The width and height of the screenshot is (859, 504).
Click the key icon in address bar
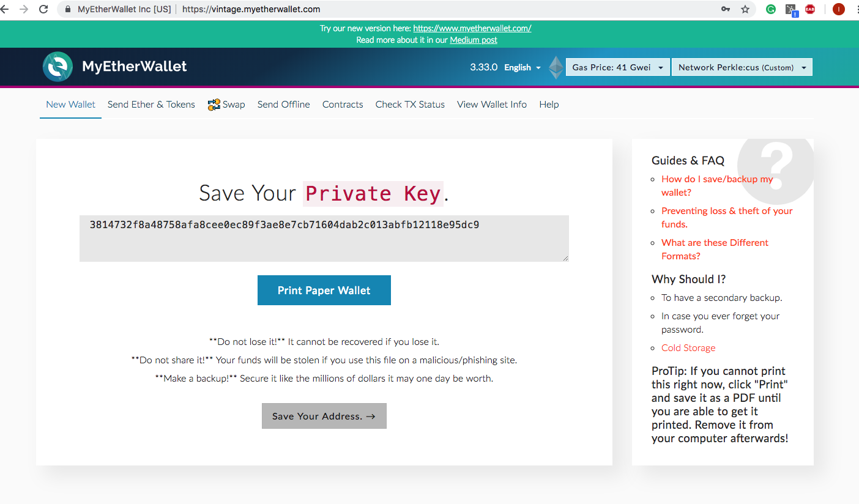(x=725, y=9)
